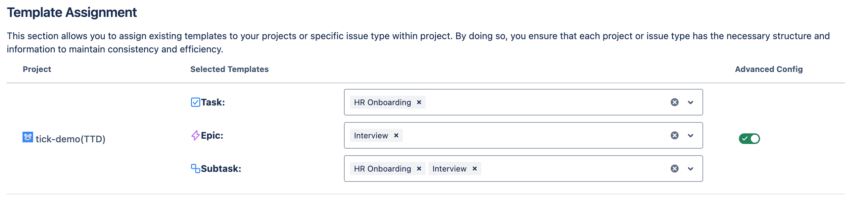Expand the Task templates dropdown
The width and height of the screenshot is (868, 211).
click(x=691, y=103)
